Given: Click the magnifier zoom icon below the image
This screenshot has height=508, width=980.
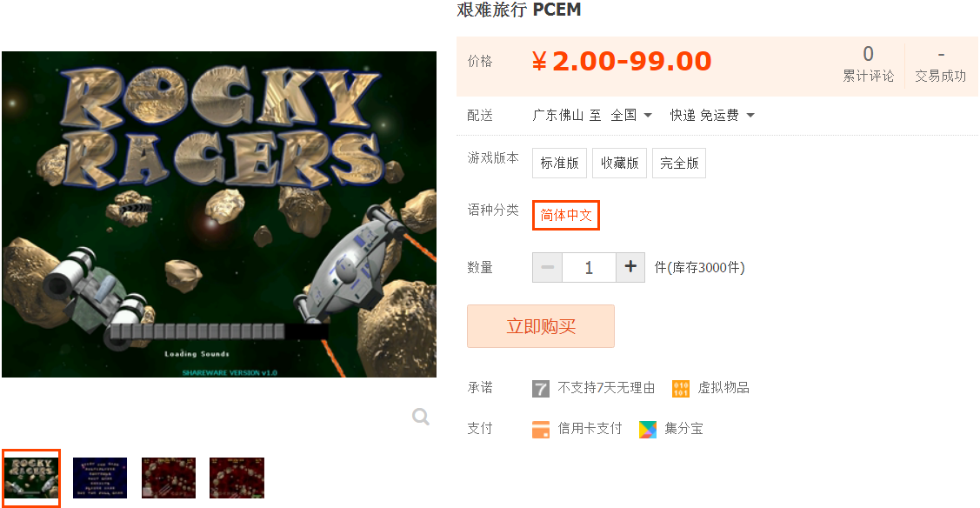Looking at the screenshot, I should [421, 416].
